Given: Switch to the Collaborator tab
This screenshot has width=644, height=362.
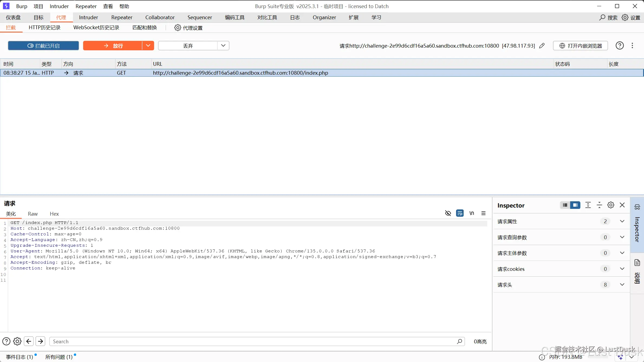Looking at the screenshot, I should point(160,18).
